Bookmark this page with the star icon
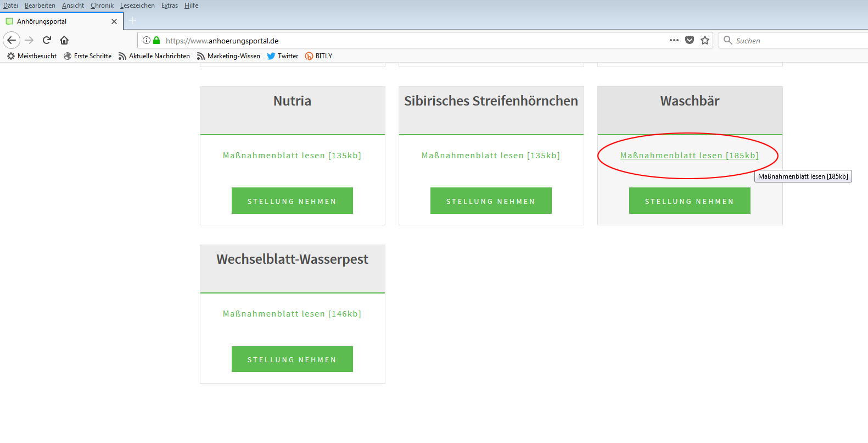The width and height of the screenshot is (868, 443). (x=705, y=40)
